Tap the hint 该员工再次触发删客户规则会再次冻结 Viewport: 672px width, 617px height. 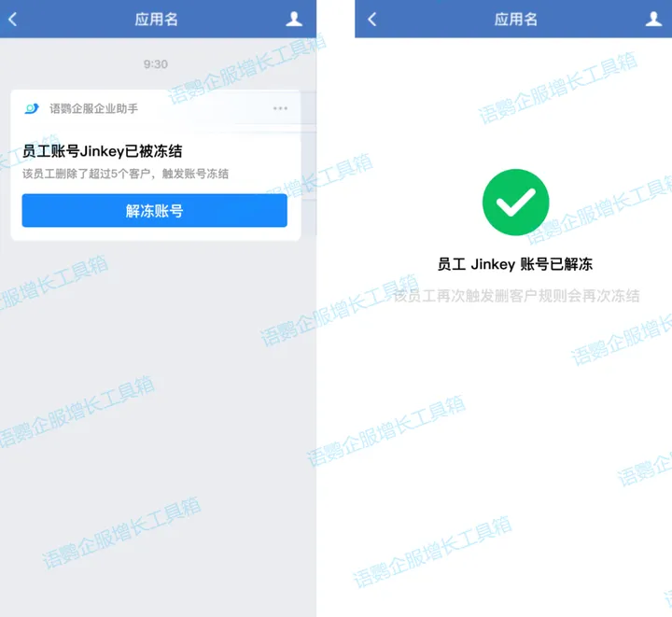(516, 296)
